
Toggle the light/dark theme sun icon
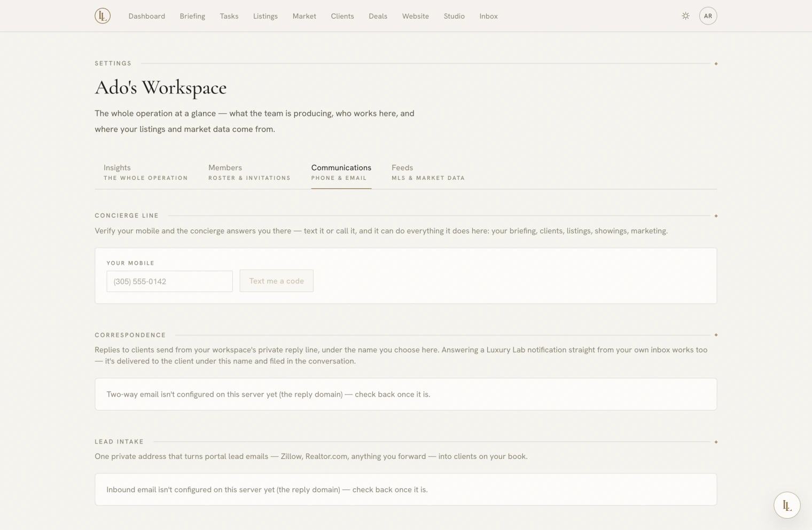point(685,16)
